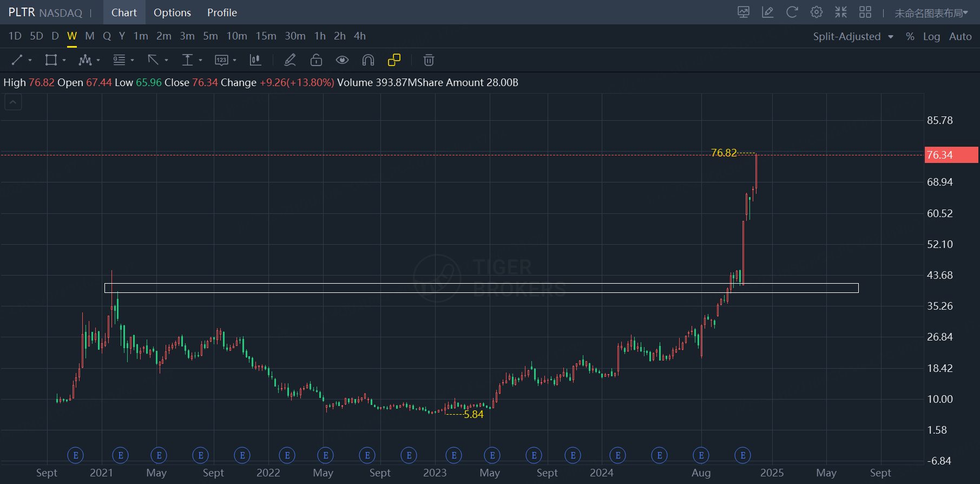The height and width of the screenshot is (484, 980).
Task: Select the 5D timeframe
Action: [36, 36]
